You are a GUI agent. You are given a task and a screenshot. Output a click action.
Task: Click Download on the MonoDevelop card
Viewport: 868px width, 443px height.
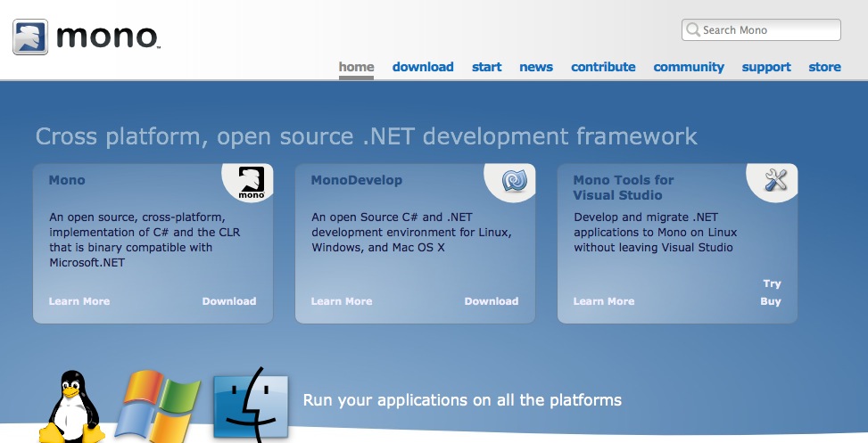(x=492, y=301)
